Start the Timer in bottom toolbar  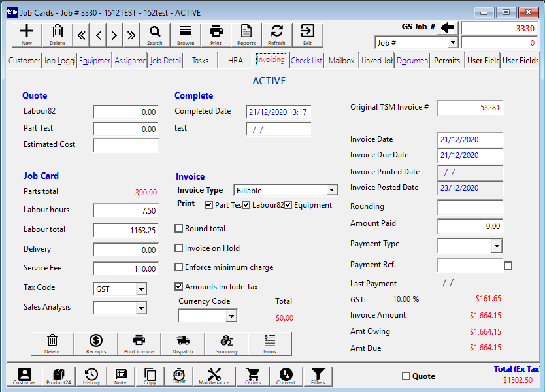(178, 376)
